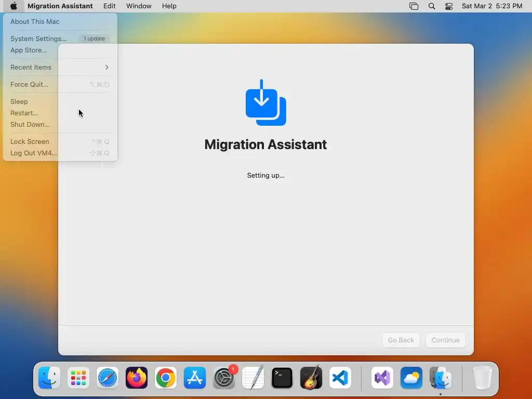Select About This Mac
532x399 pixels.
tap(60, 21)
